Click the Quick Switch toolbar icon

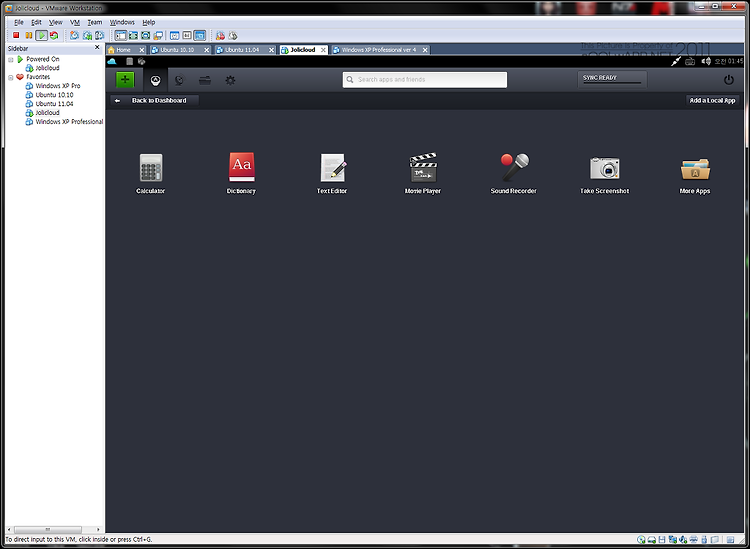(145, 35)
